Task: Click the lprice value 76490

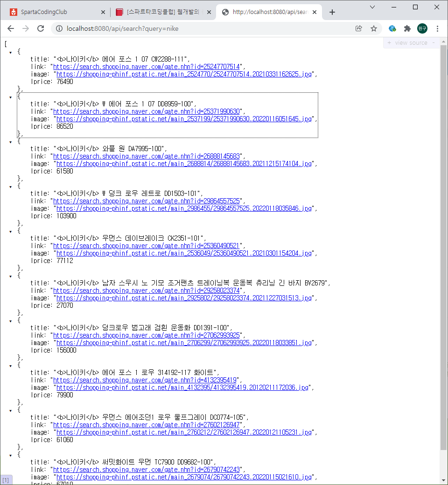Action: [65, 82]
